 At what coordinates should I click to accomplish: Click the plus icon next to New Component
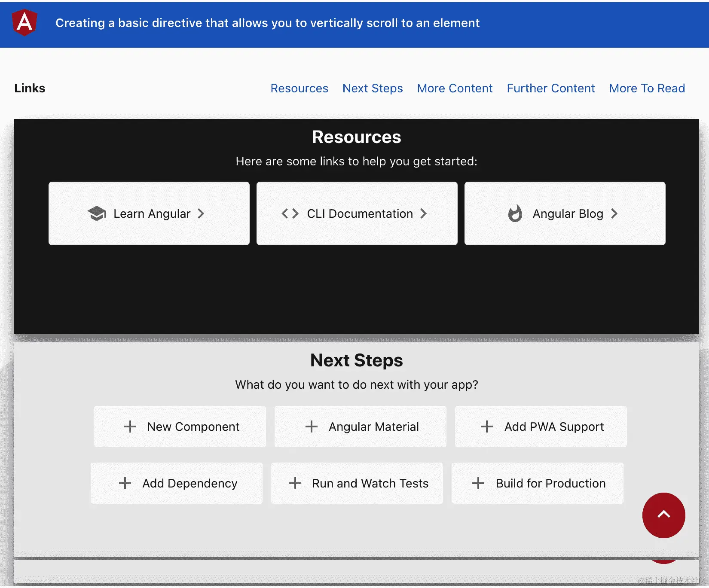[129, 427]
